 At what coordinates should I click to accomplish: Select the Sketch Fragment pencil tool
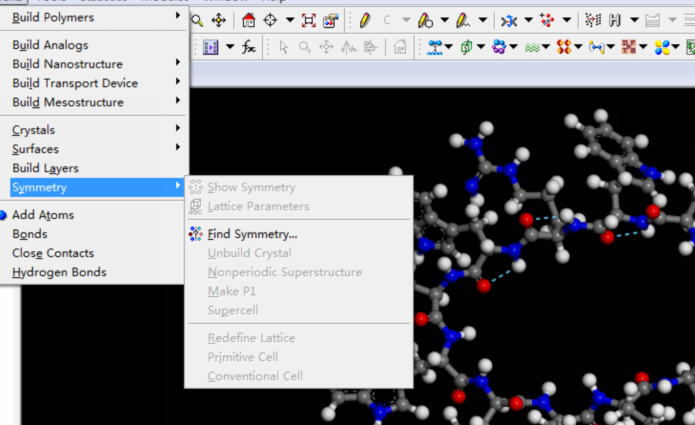(x=463, y=20)
